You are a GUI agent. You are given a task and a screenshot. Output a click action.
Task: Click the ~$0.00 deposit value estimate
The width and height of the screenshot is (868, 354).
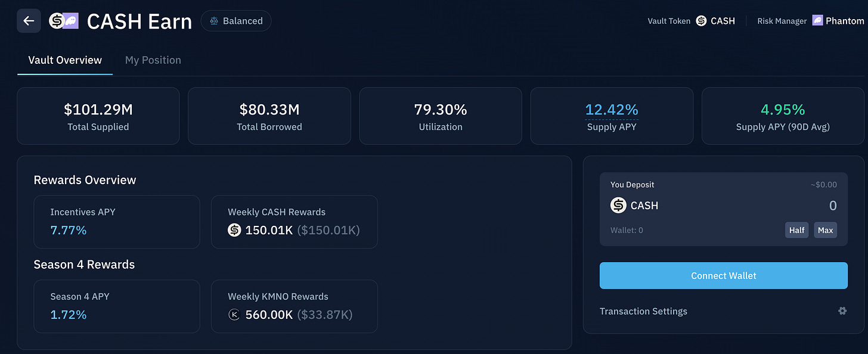(823, 185)
